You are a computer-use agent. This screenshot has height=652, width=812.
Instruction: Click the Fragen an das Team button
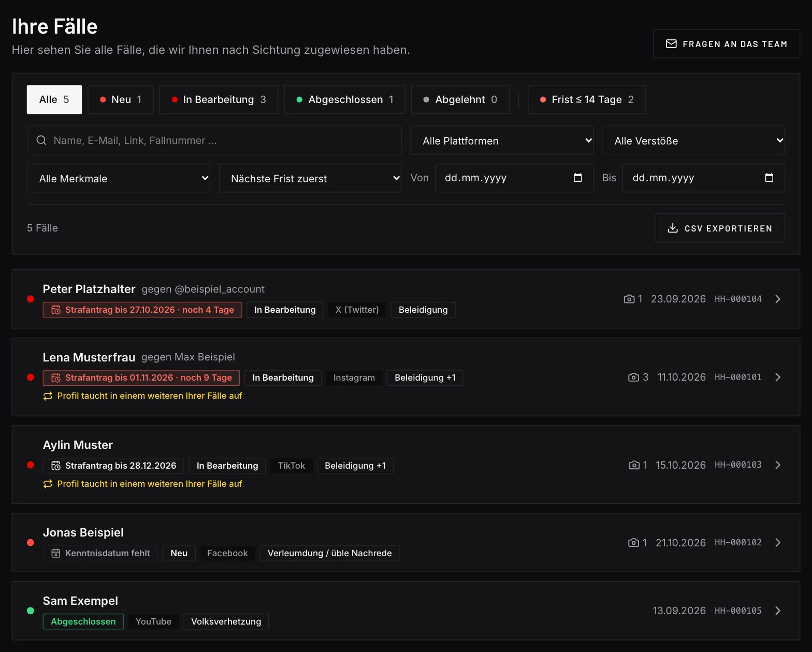click(x=727, y=44)
